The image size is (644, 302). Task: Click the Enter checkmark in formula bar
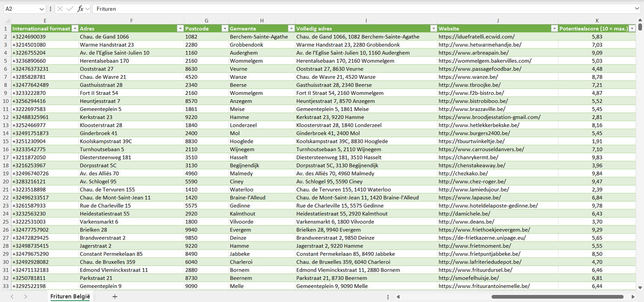[70, 9]
